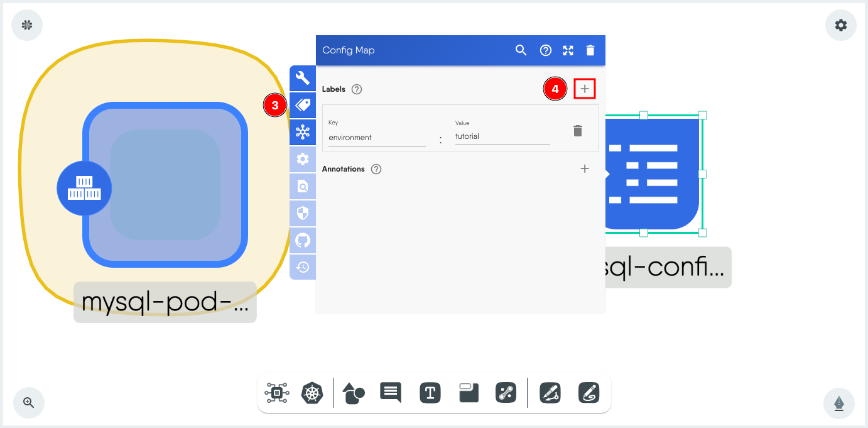Add a new label with the plus button
868x428 pixels.
[585, 89]
